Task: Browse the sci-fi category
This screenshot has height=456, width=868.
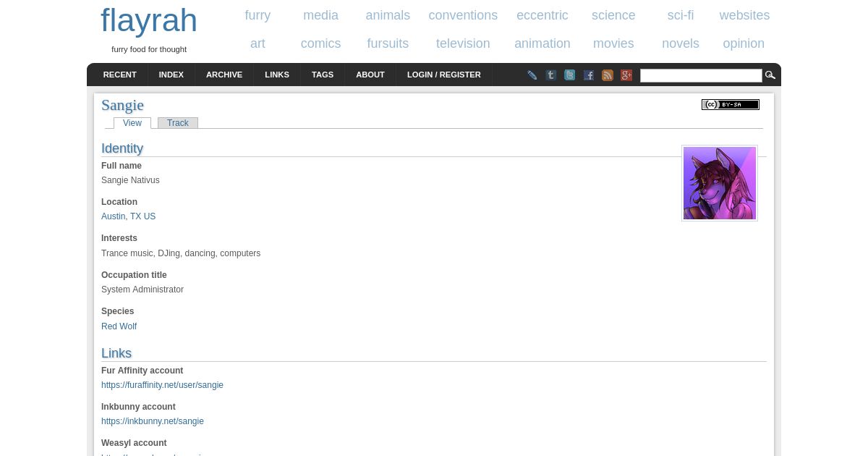Action: pos(681,15)
